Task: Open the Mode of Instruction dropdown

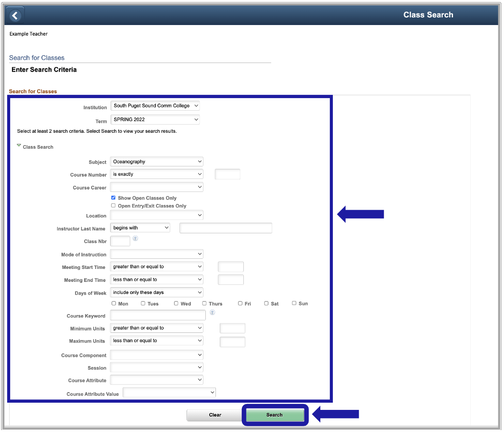Action: pyautogui.click(x=157, y=254)
